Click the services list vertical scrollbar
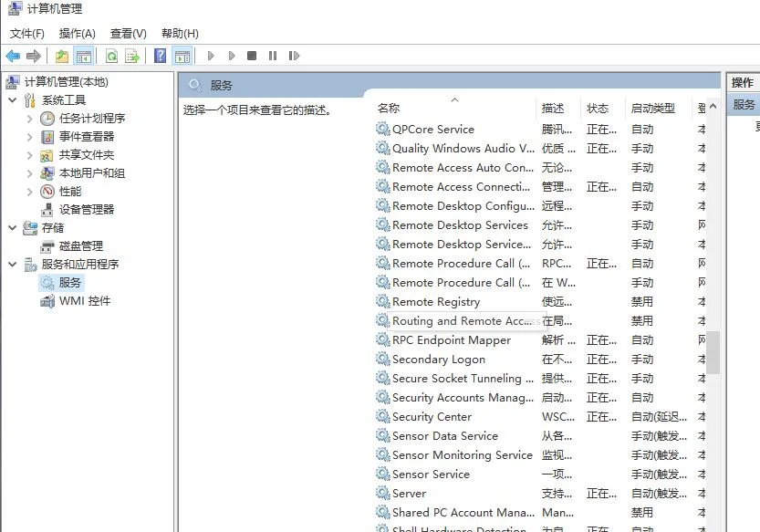 (714, 351)
